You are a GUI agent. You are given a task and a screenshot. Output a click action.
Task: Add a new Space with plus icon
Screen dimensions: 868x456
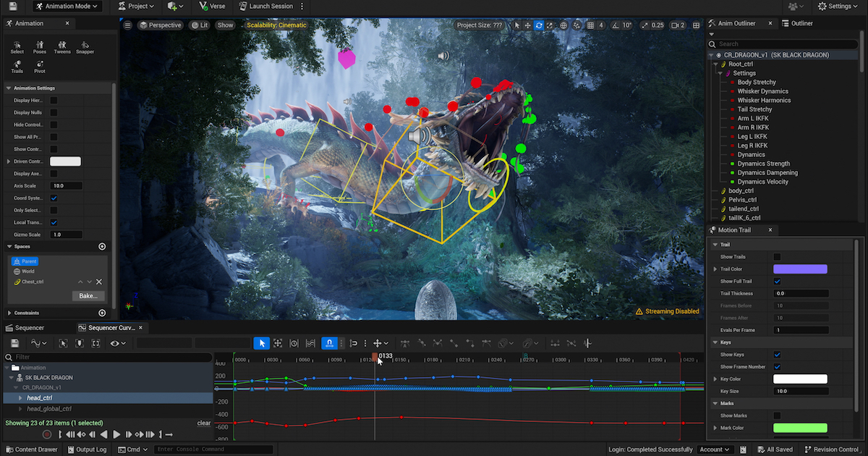point(102,247)
